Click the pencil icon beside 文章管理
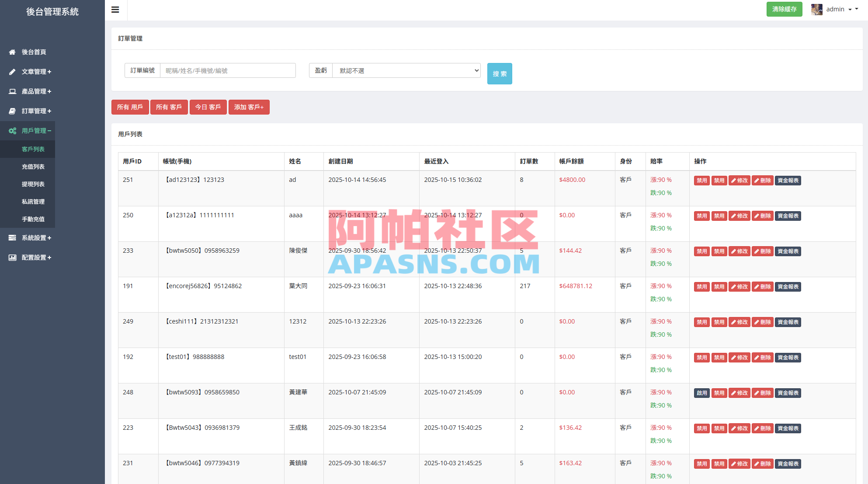This screenshot has width=868, height=484. [x=12, y=72]
